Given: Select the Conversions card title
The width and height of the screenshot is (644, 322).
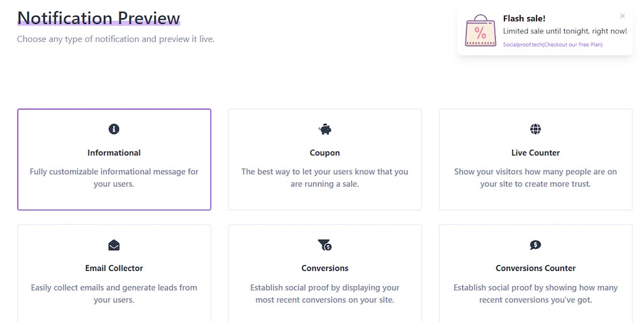Looking at the screenshot, I should point(325,268).
